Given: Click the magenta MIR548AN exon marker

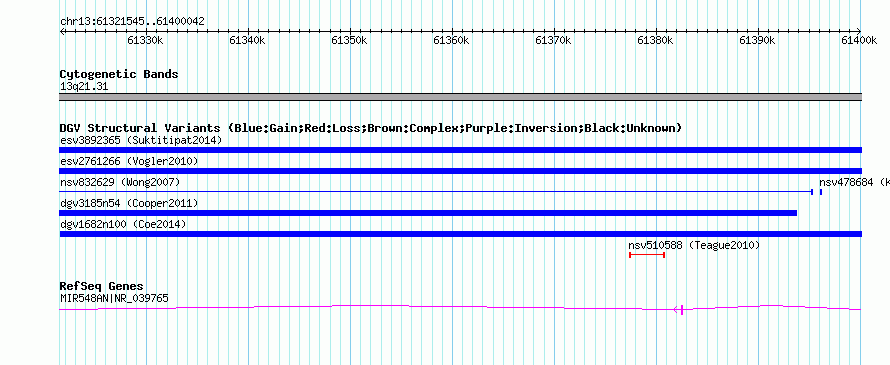Looking at the screenshot, I should (x=681, y=309).
